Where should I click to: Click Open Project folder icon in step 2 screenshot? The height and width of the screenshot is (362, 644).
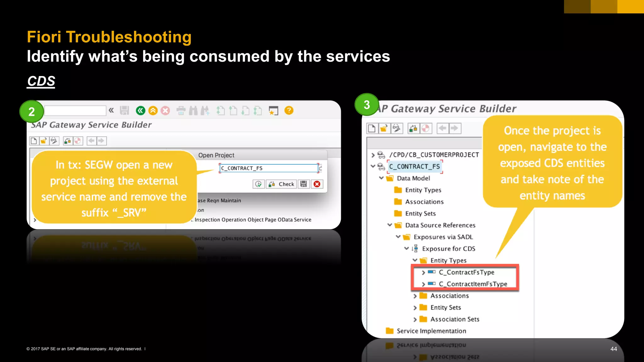pos(44,141)
